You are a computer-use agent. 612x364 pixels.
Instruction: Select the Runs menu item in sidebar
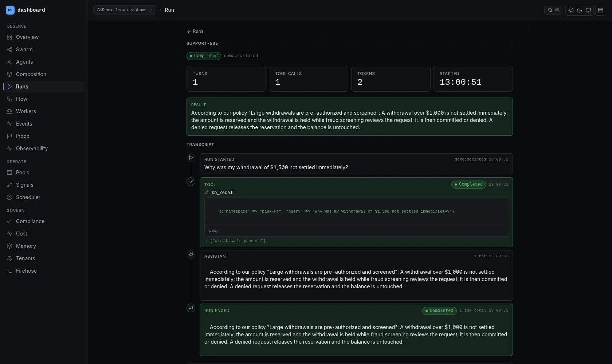44,87
